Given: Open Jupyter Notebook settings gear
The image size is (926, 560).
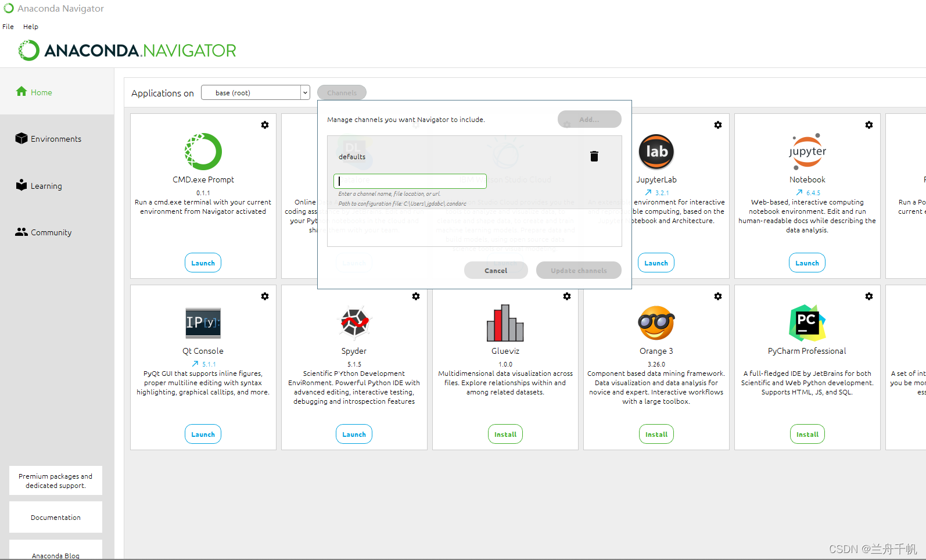Looking at the screenshot, I should click(869, 125).
